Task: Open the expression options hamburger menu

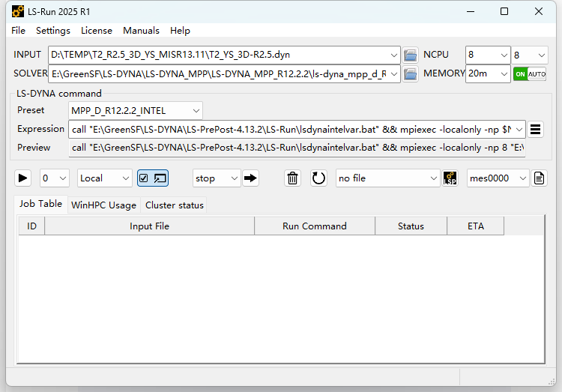Action: (x=535, y=129)
